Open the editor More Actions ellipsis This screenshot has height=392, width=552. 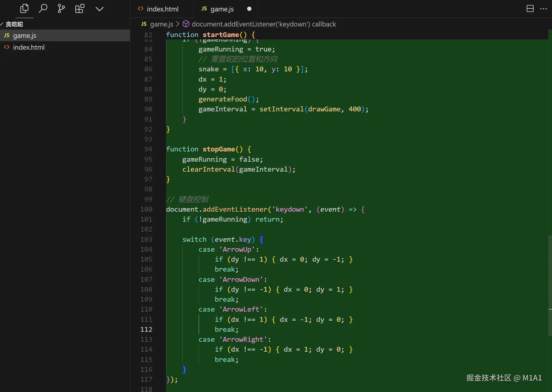(544, 9)
